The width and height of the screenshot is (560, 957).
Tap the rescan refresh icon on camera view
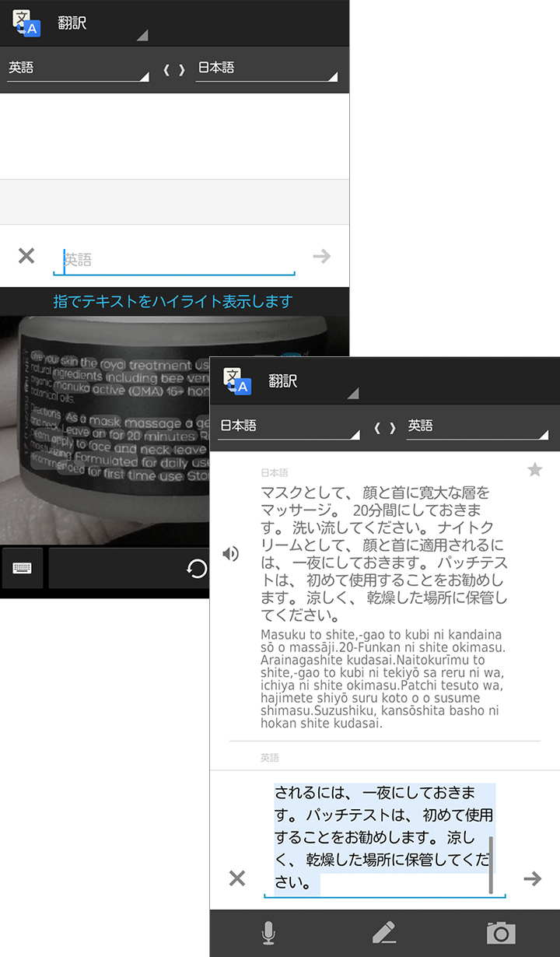tap(197, 569)
